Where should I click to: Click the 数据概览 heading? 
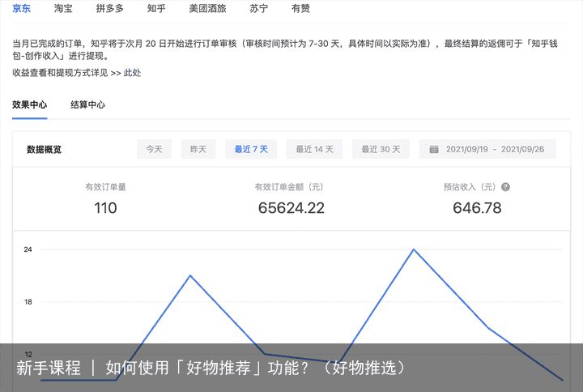point(44,150)
